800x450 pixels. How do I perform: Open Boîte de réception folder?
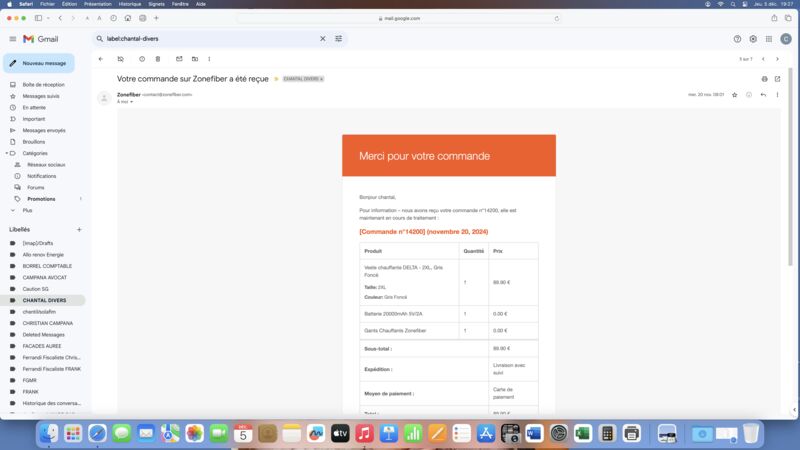click(43, 85)
